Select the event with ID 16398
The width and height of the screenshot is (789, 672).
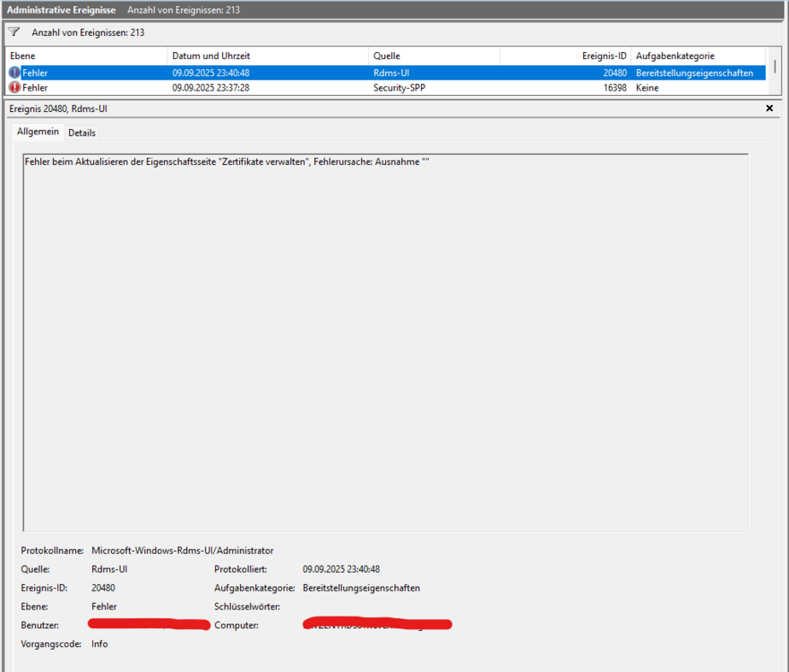tap(614, 88)
